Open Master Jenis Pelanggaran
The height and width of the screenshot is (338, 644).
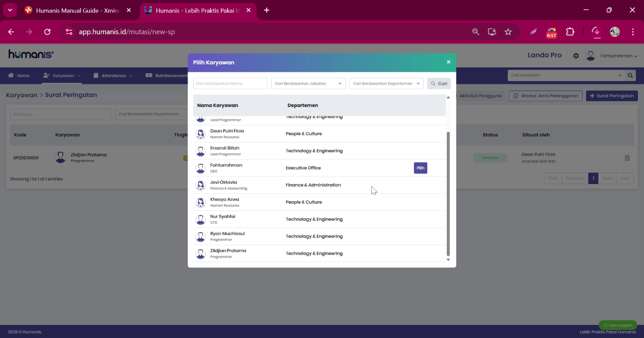545,96
